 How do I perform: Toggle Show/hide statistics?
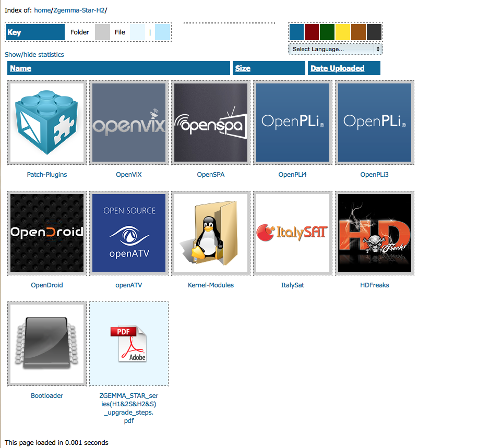coord(34,55)
